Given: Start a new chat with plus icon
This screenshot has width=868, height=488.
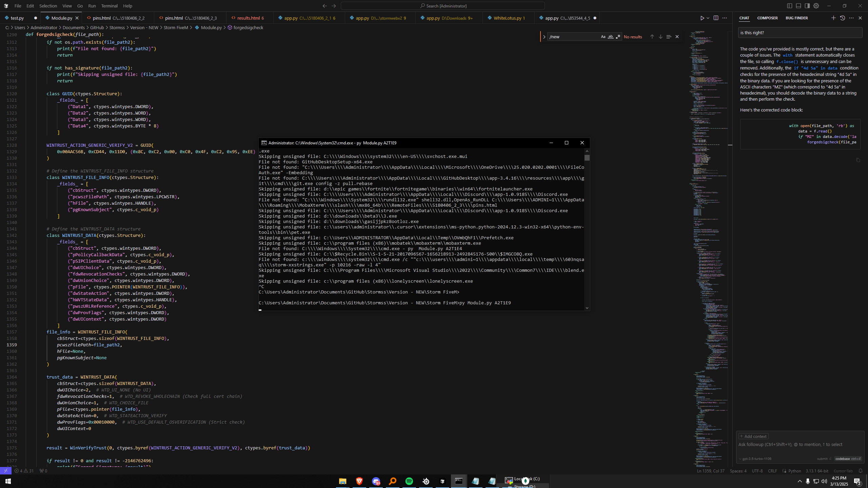Looking at the screenshot, I should [833, 18].
